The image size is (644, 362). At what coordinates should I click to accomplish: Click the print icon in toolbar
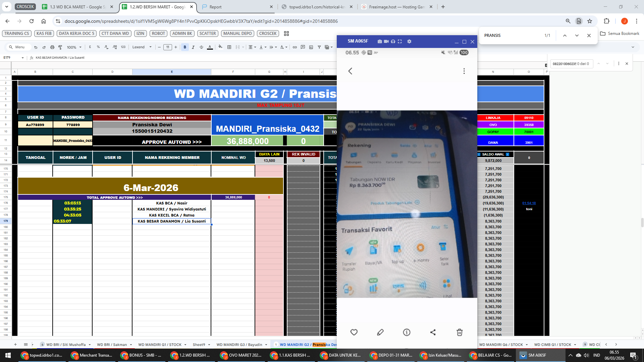pos(52,47)
